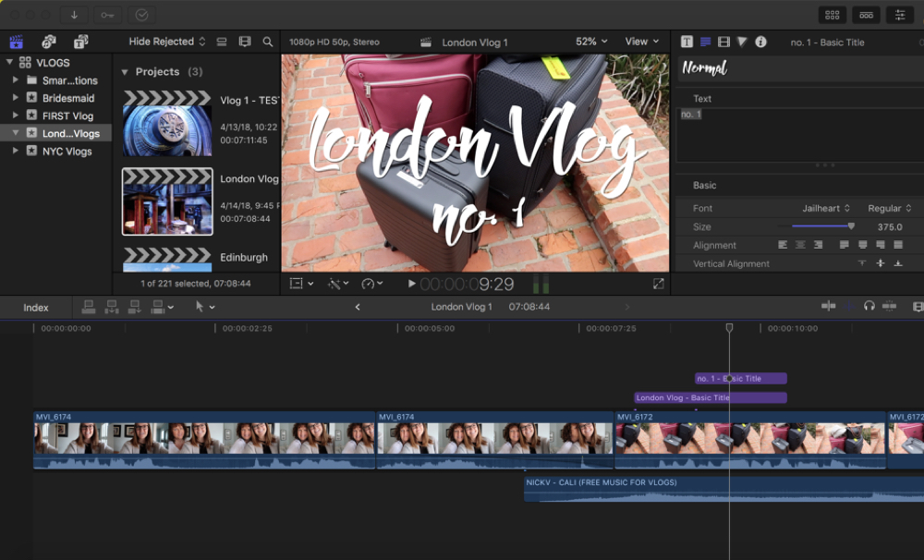This screenshot has height=560, width=924.
Task: Open the Video inspector filmstrip icon
Action: 723,42
